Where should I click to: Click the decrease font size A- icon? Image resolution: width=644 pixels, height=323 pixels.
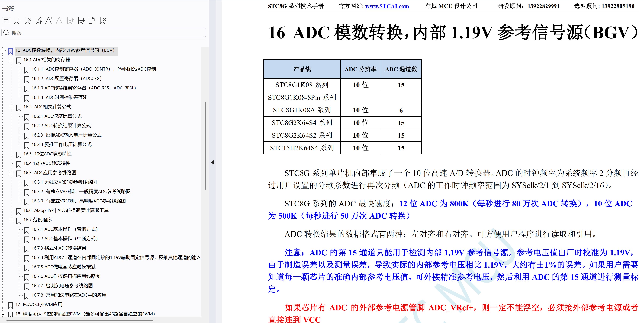tap(60, 20)
